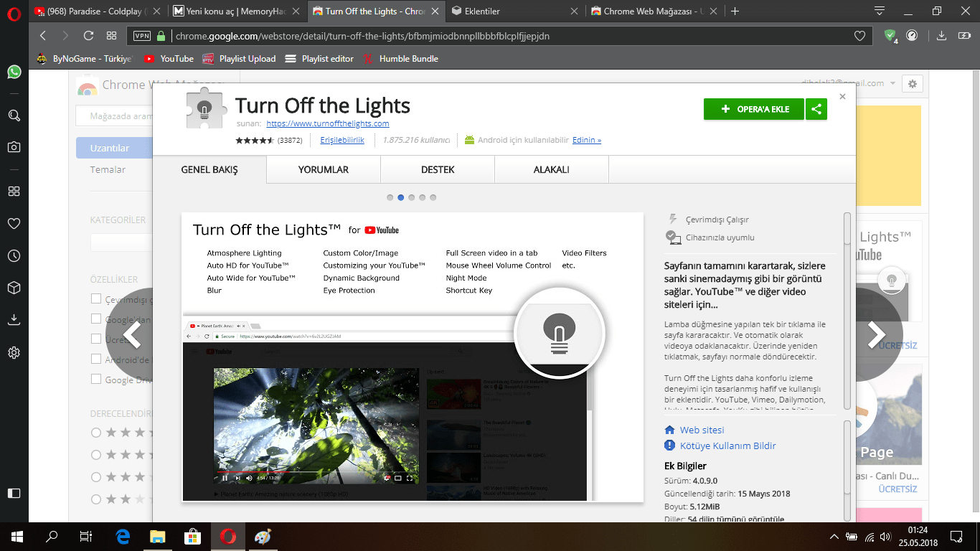Open Speed Dial from the sidebar grid icon

(x=14, y=192)
